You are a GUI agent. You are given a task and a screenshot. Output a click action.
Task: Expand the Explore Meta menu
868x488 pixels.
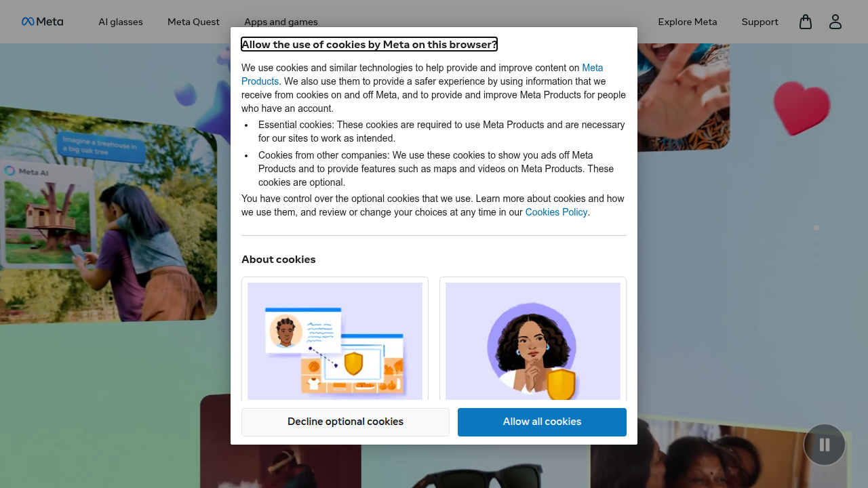[x=688, y=22]
